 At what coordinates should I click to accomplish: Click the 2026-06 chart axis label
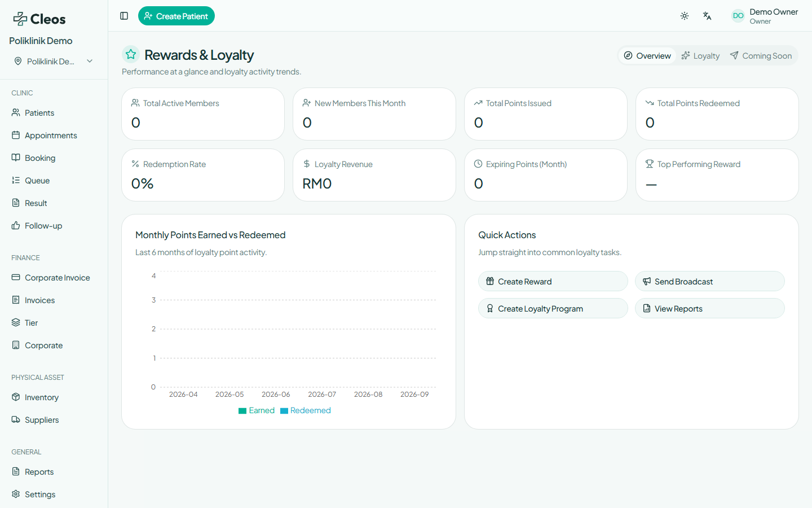[276, 395]
